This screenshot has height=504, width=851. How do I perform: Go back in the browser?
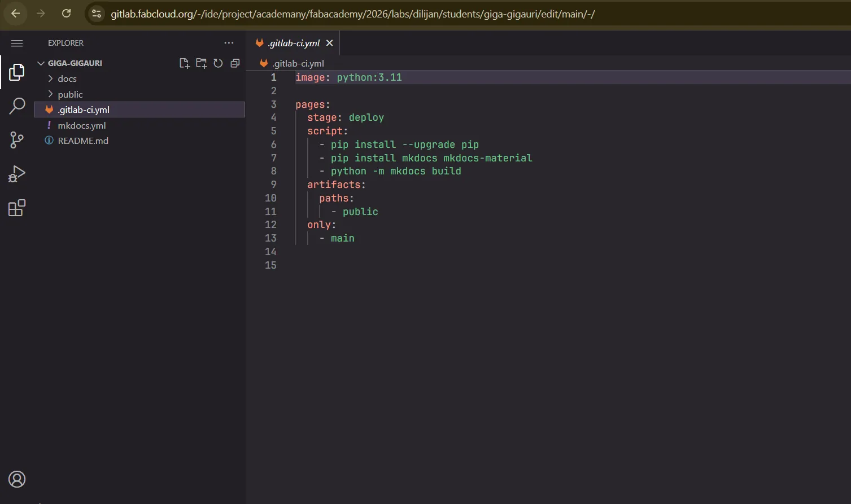16,14
